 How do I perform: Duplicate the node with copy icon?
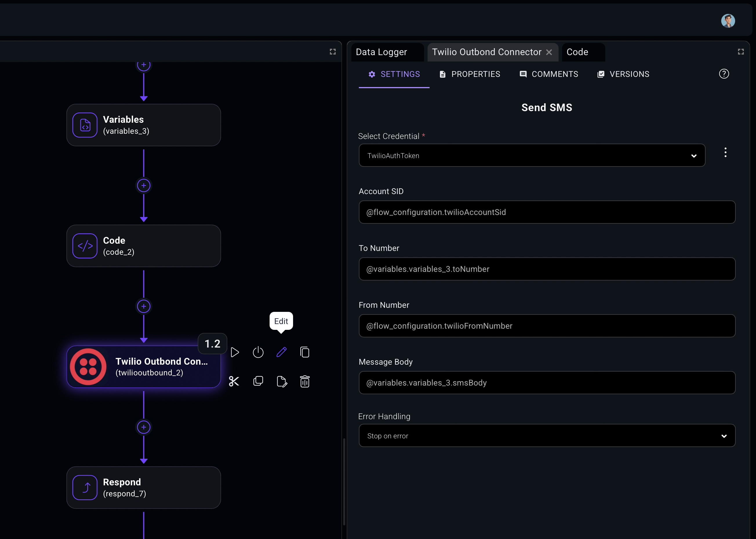coord(258,381)
